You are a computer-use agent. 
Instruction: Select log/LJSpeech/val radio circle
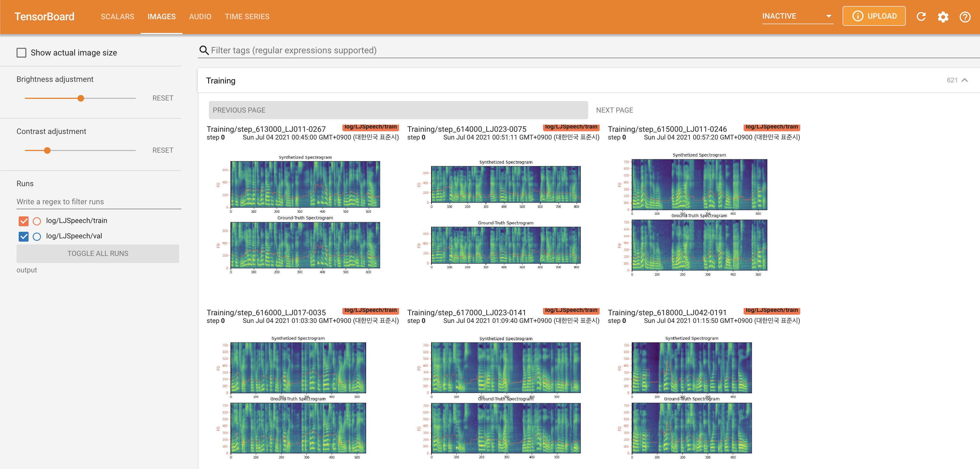click(37, 236)
